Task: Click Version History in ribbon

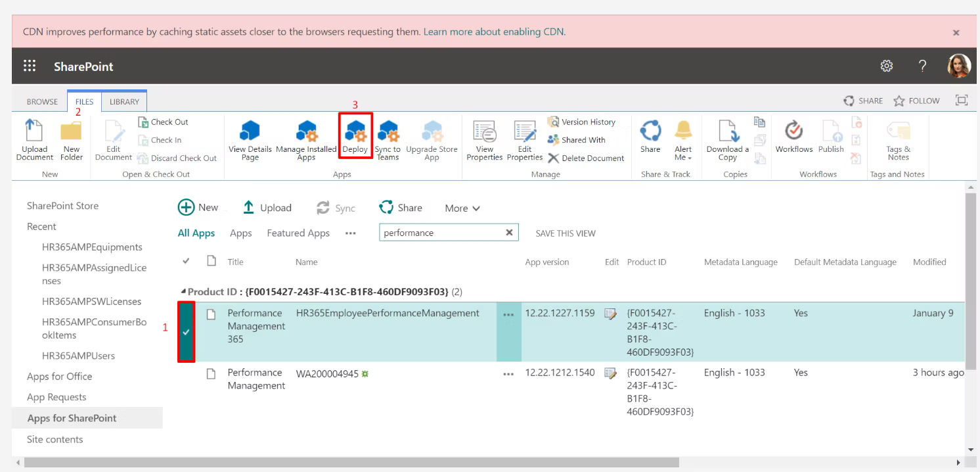Action: (x=581, y=122)
